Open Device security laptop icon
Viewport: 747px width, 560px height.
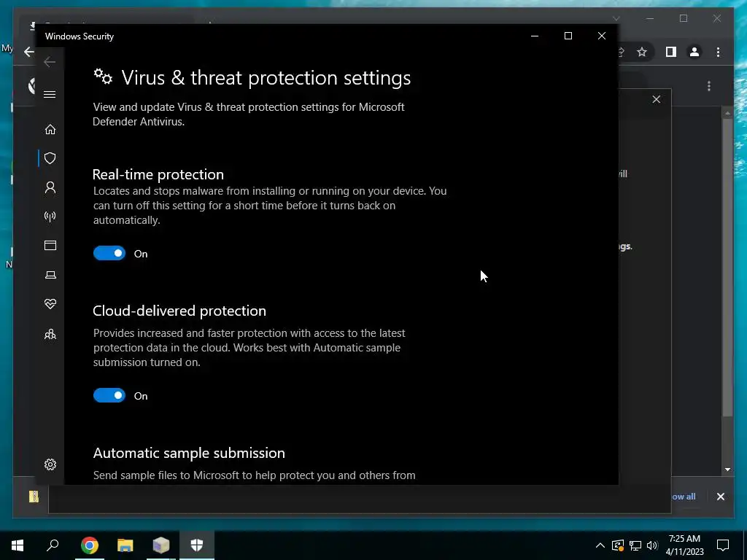[x=50, y=275]
